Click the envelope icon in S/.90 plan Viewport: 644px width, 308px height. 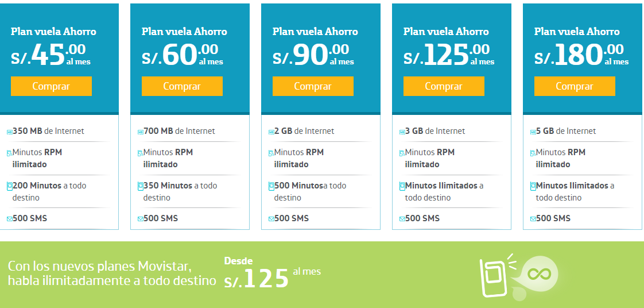(x=271, y=219)
